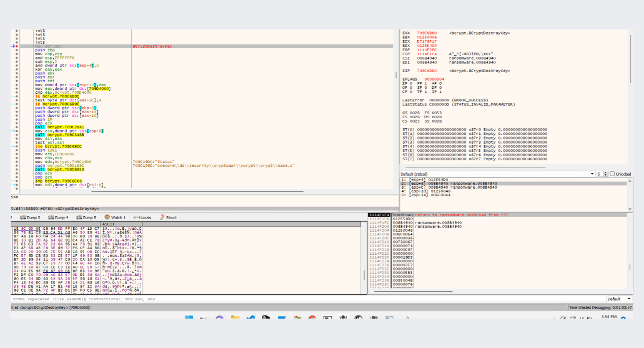Select the EBP register value 1114F2EC
644x348 pixels.
[x=427, y=50]
